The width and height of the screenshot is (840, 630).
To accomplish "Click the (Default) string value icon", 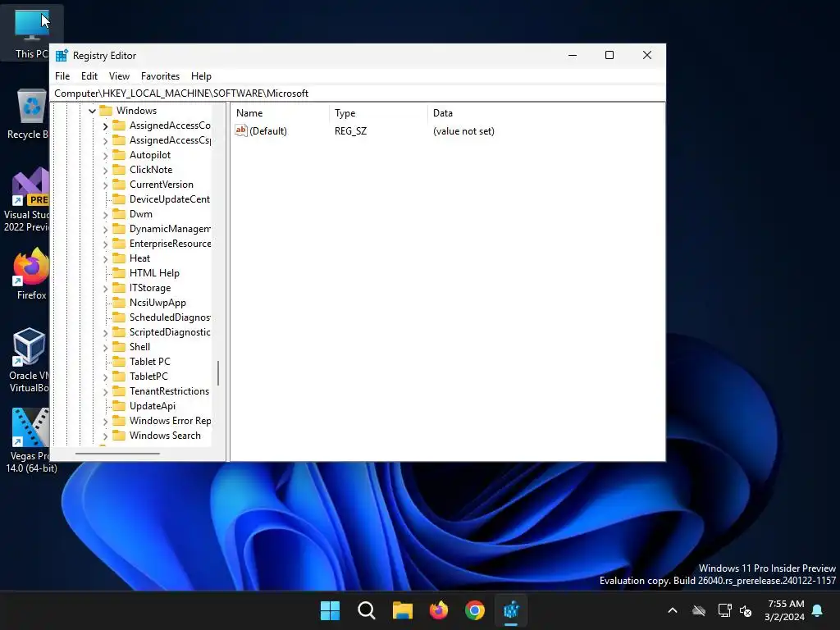I will tap(241, 130).
